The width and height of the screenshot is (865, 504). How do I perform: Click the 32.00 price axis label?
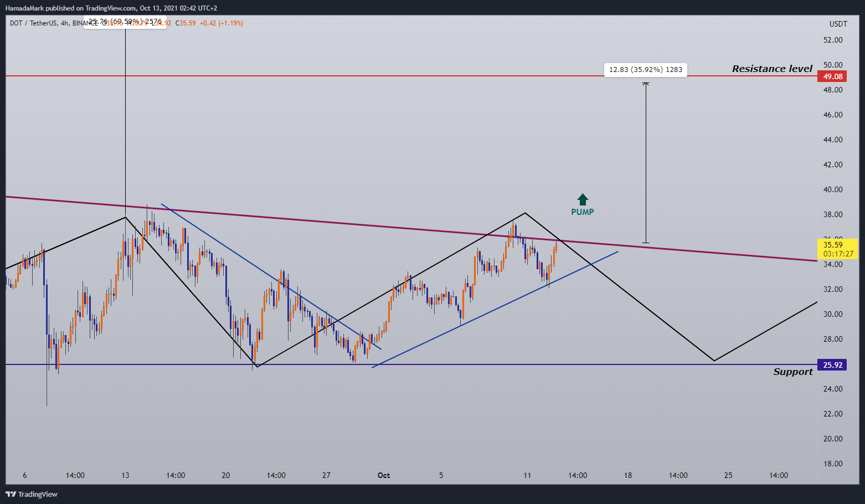point(833,289)
